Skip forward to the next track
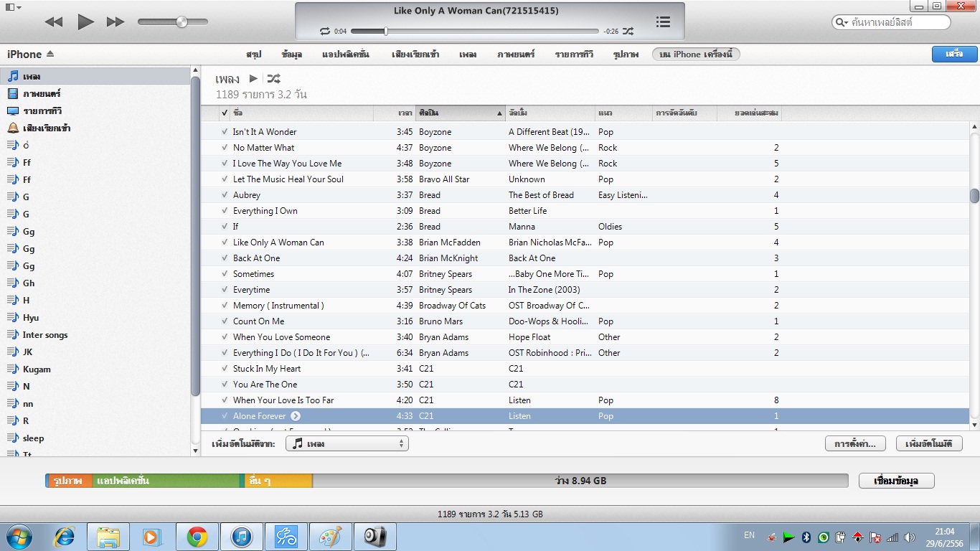The height and width of the screenshot is (551, 980). click(x=116, y=22)
